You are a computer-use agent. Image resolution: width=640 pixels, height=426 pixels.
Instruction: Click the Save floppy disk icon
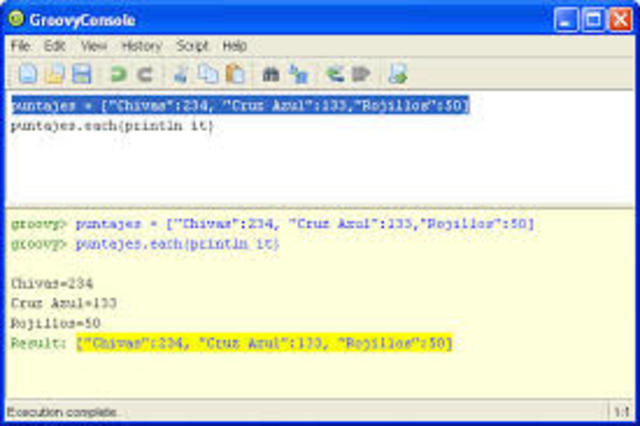click(82, 74)
